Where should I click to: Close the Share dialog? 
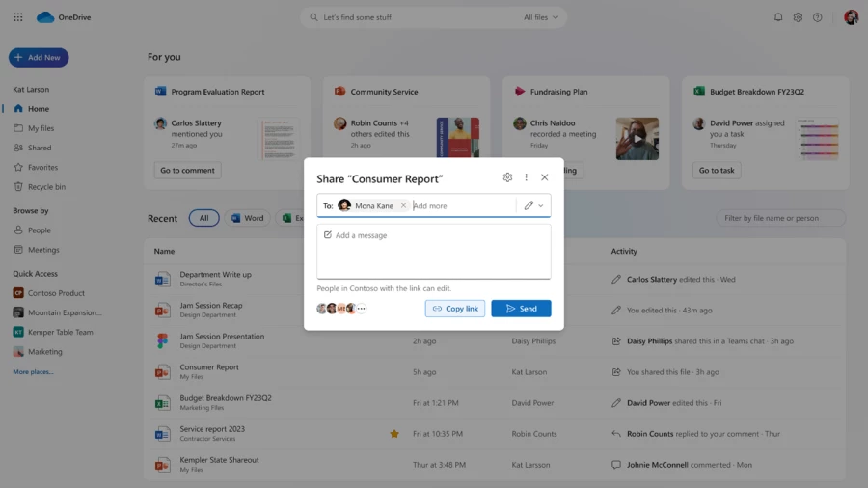pos(544,177)
